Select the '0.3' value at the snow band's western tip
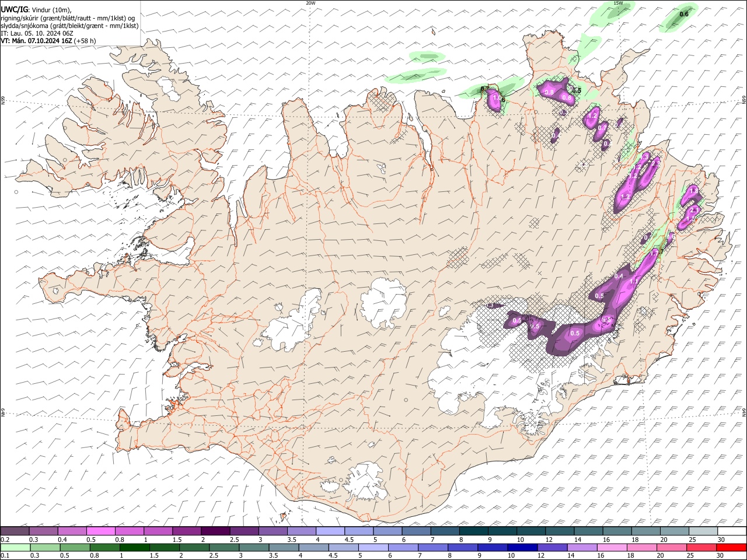747x560 pixels. [x=491, y=306]
